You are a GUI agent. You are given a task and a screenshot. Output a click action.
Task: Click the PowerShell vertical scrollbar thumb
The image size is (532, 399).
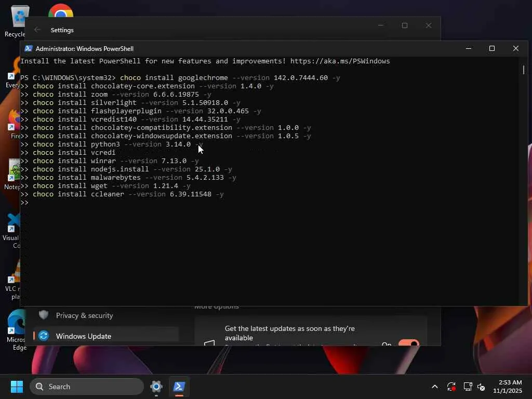524,70
